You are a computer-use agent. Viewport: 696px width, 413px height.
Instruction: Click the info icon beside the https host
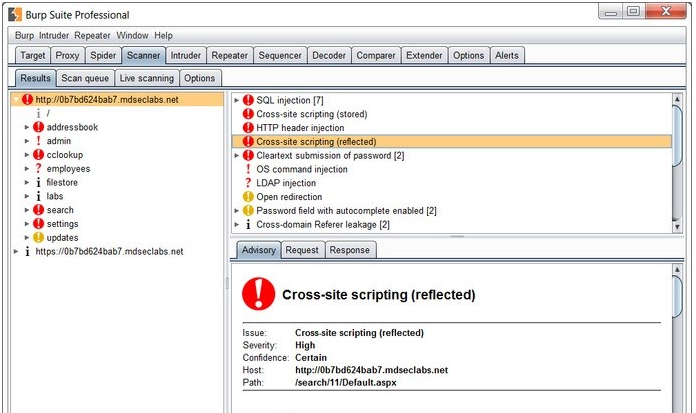28,251
